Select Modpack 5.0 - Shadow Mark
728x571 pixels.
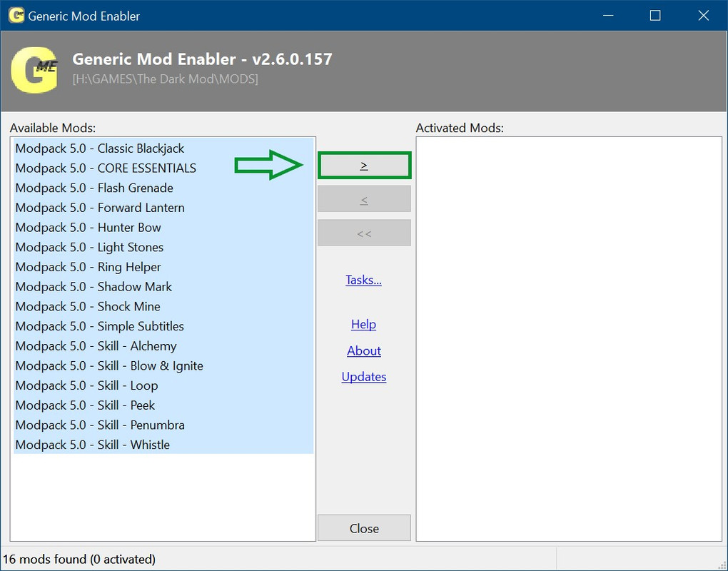163,286
